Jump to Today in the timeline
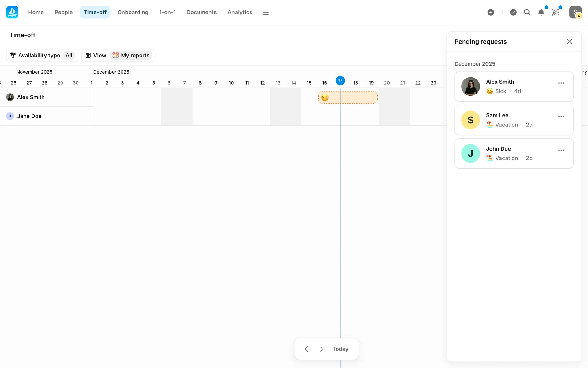The height and width of the screenshot is (368, 588). [340, 349]
